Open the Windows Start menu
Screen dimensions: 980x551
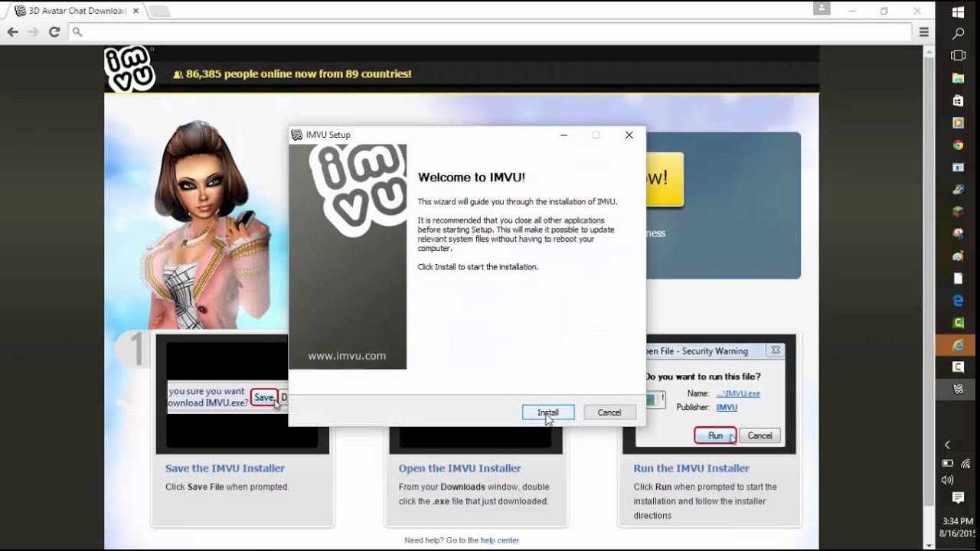pyautogui.click(x=958, y=13)
